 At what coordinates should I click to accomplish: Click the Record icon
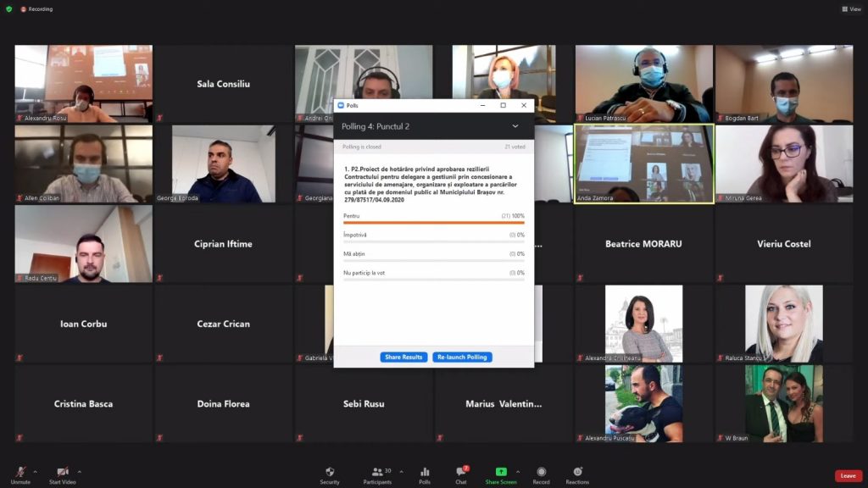(541, 472)
